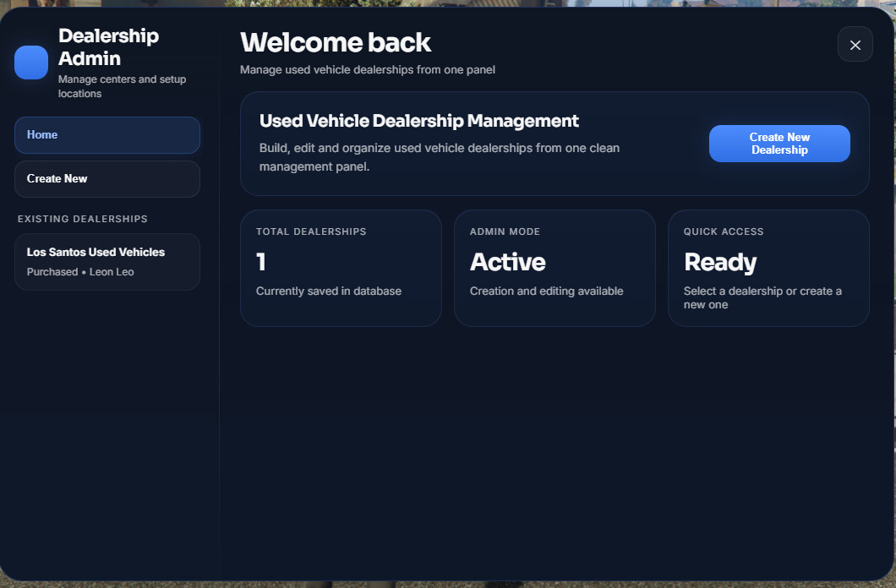Click the Dealership Admin sidebar title
The image size is (896, 588).
coord(108,47)
